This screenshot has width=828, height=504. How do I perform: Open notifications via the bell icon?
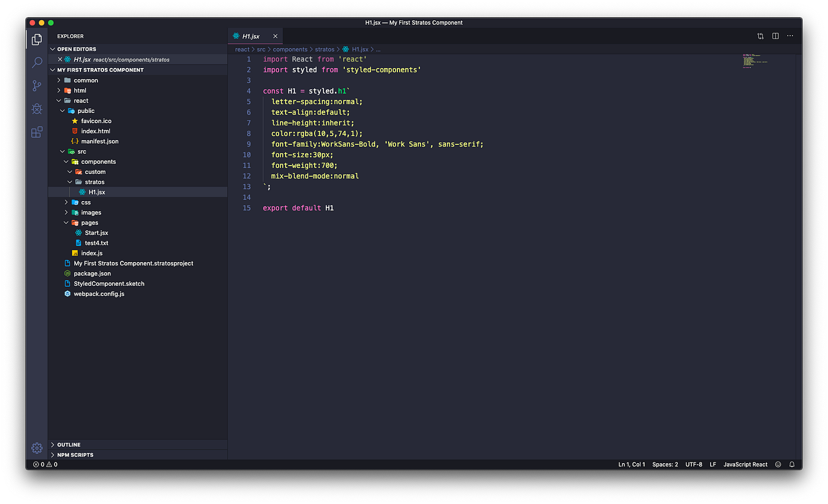pyautogui.click(x=793, y=464)
